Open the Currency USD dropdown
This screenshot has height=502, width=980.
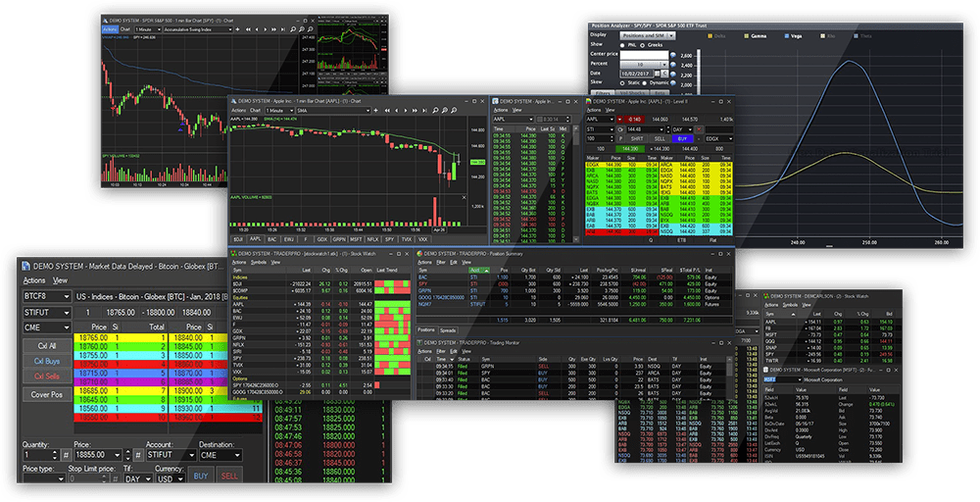click(x=171, y=478)
